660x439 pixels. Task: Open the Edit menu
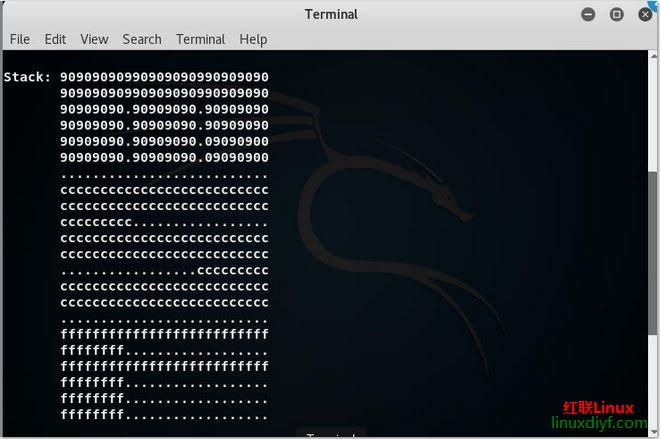point(55,40)
